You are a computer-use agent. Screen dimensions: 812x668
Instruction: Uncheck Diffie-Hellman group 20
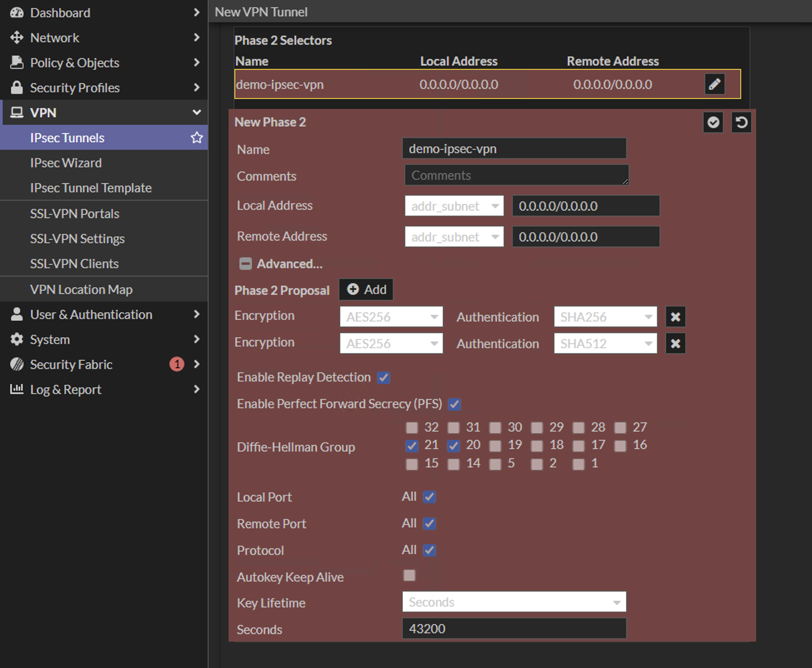click(x=454, y=446)
